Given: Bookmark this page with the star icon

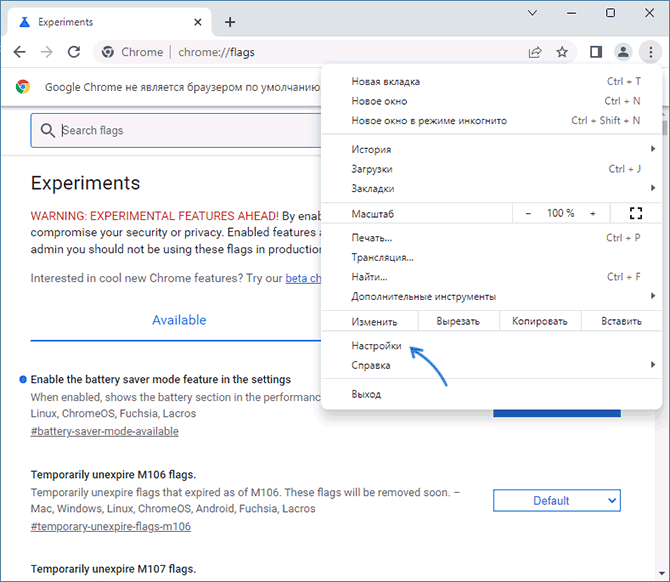Looking at the screenshot, I should 562,52.
